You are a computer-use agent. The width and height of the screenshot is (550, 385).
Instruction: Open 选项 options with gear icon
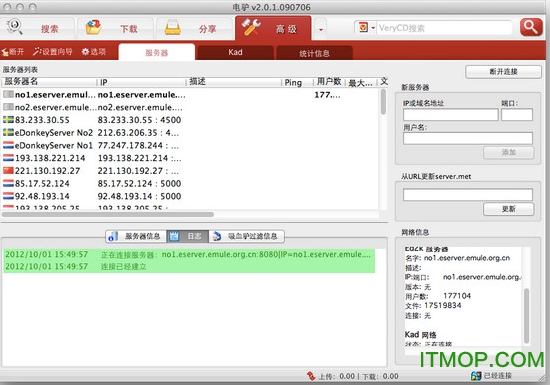click(x=94, y=52)
